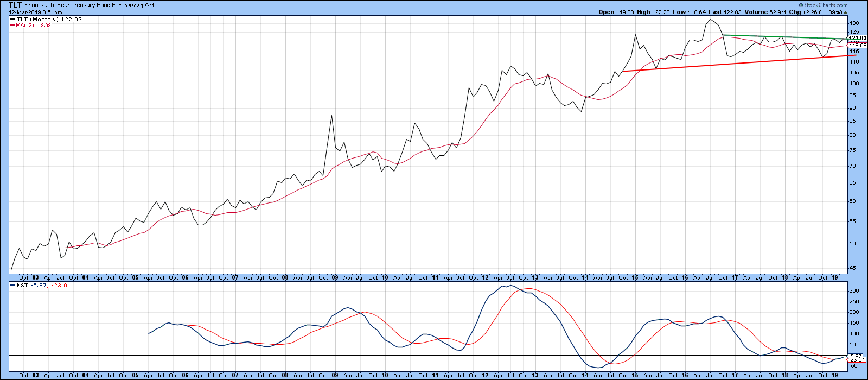The height and width of the screenshot is (380, 868).
Task: Click the 12-Mar-2019 3:51pm timestamp
Action: click(x=35, y=12)
